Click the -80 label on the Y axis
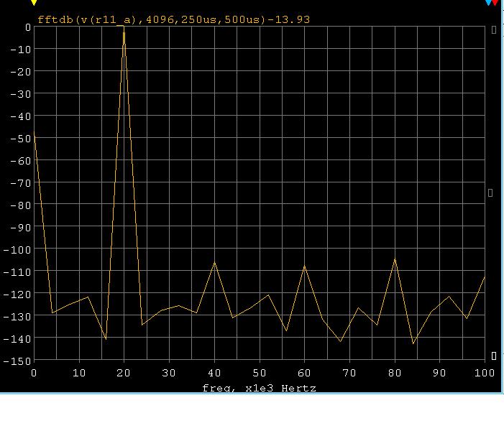 [x=21, y=205]
